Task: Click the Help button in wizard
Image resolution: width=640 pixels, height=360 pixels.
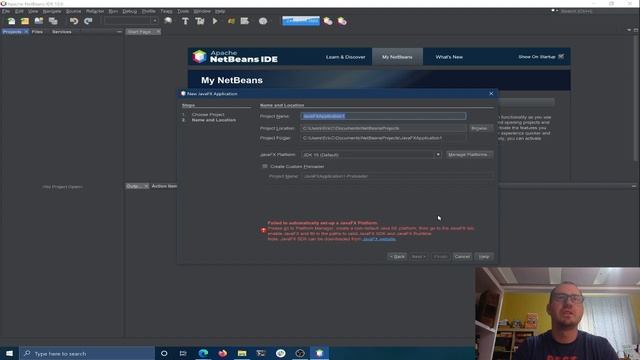Action: [x=484, y=256]
